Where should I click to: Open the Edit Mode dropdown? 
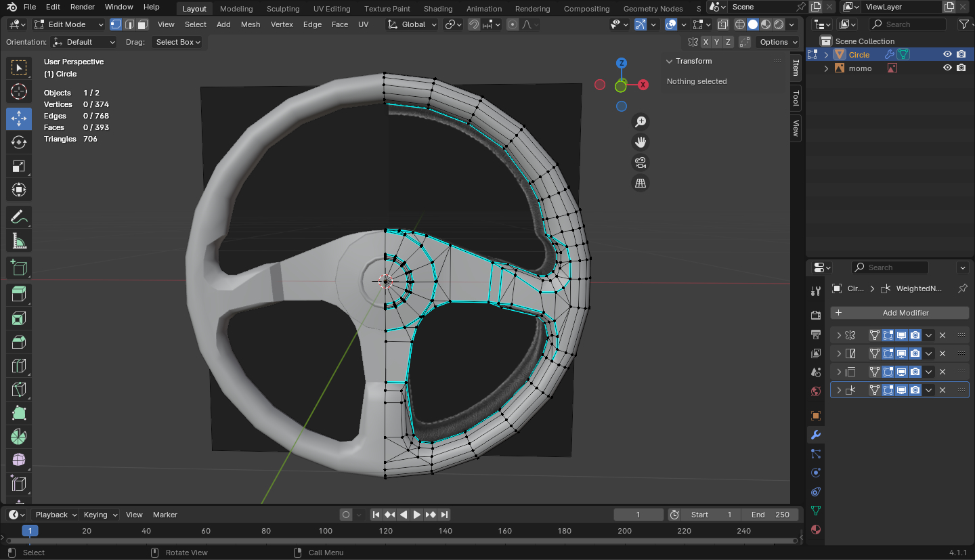coord(68,24)
